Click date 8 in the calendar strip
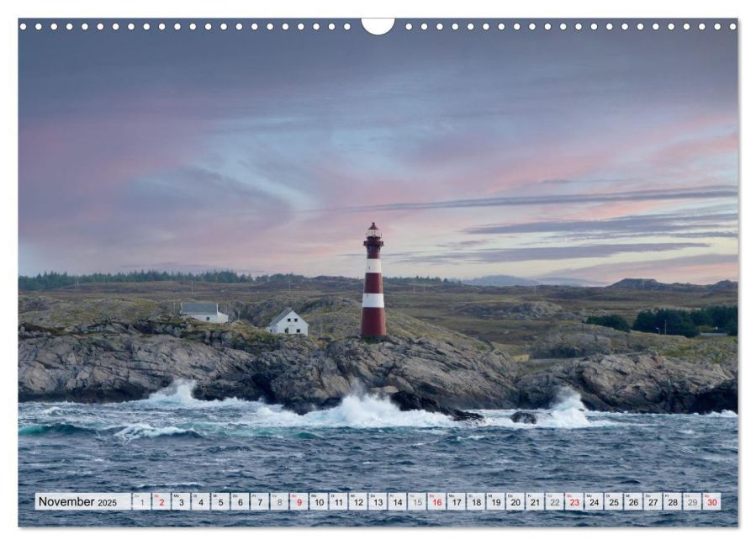This screenshot has height=545, width=756. pos(279,502)
